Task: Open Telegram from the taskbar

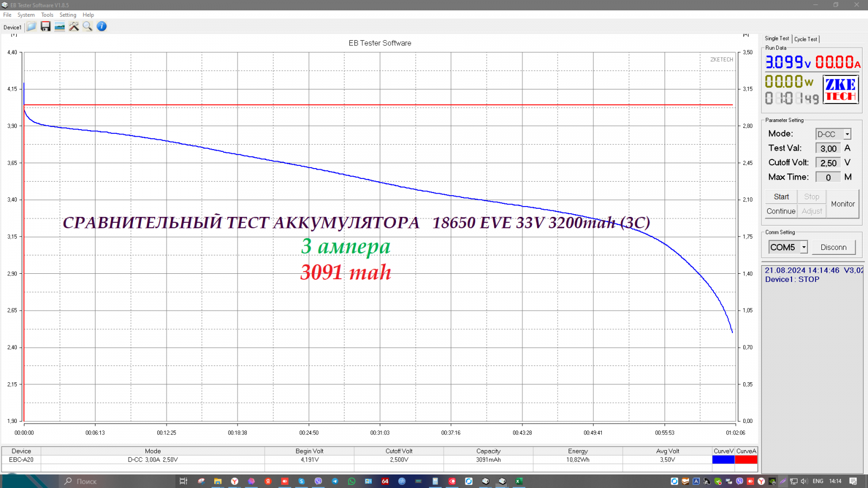Action: click(335, 481)
